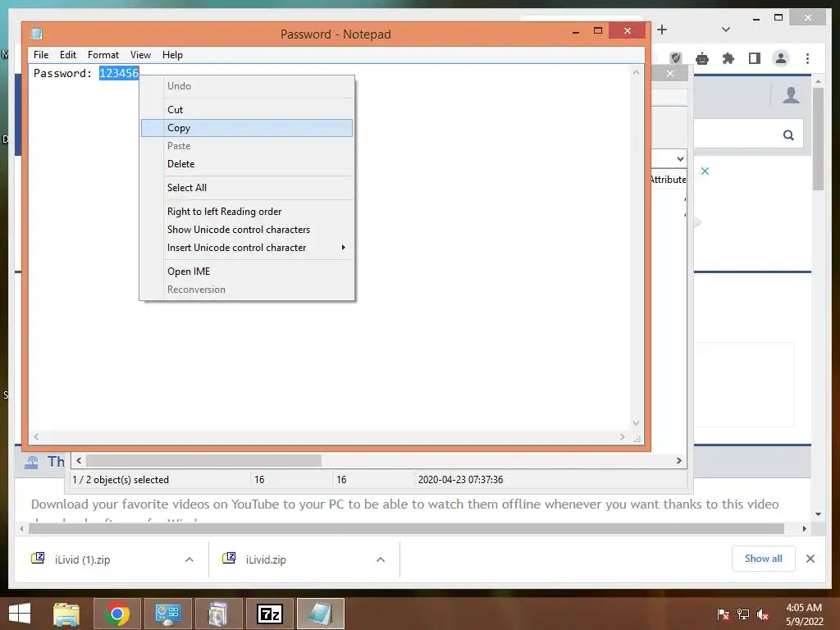Pick Right to left Reading order
The image size is (840, 630).
(246, 212)
